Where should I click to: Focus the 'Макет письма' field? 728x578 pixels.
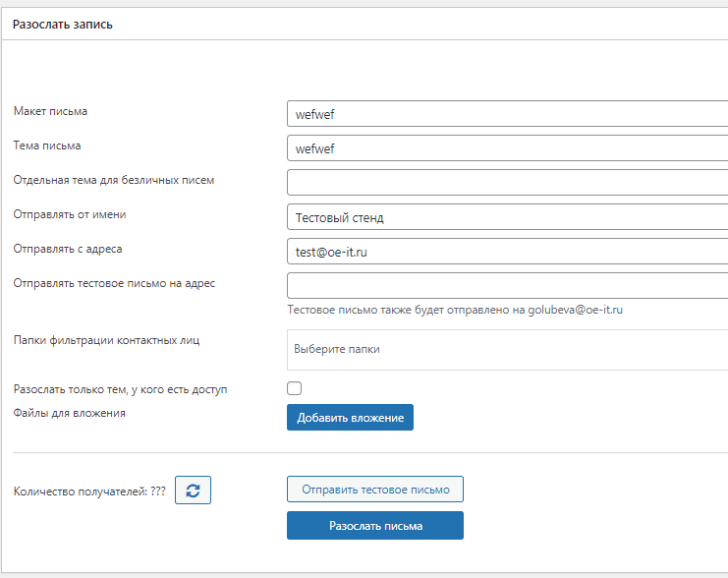click(507, 114)
